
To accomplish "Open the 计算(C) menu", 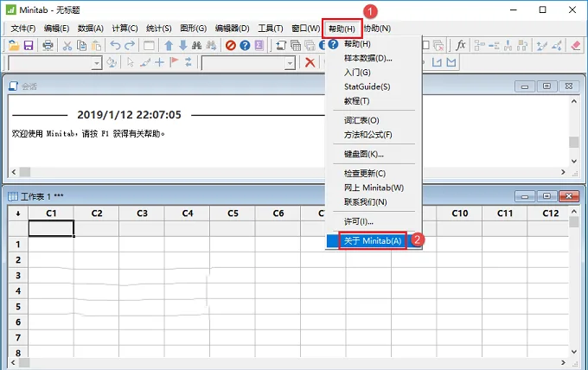I will click(125, 29).
